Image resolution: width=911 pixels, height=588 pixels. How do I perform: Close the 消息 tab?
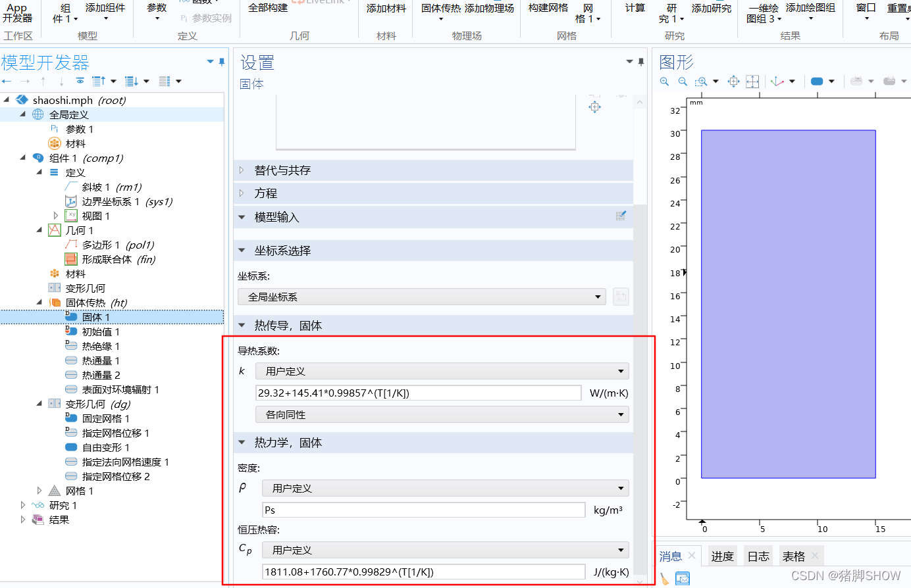tap(692, 556)
